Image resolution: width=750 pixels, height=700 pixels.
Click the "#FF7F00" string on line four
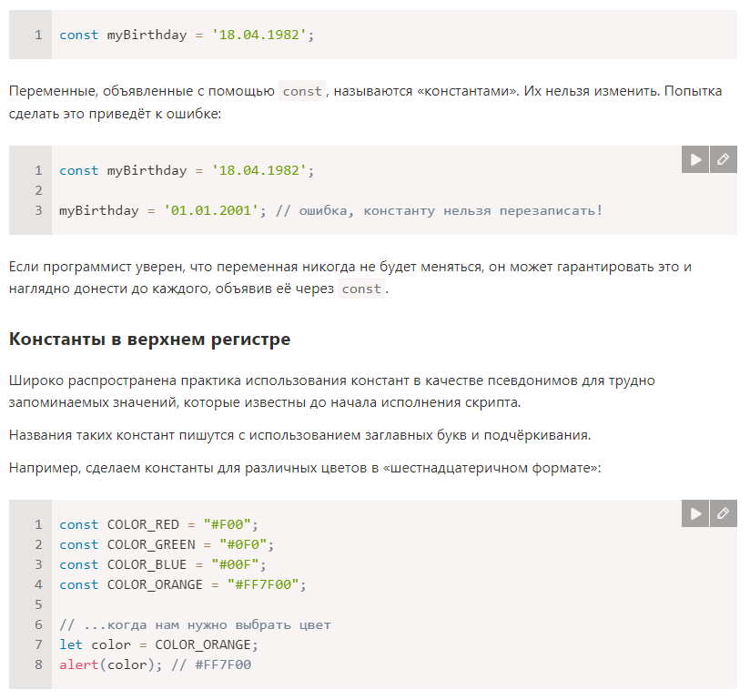(263, 585)
